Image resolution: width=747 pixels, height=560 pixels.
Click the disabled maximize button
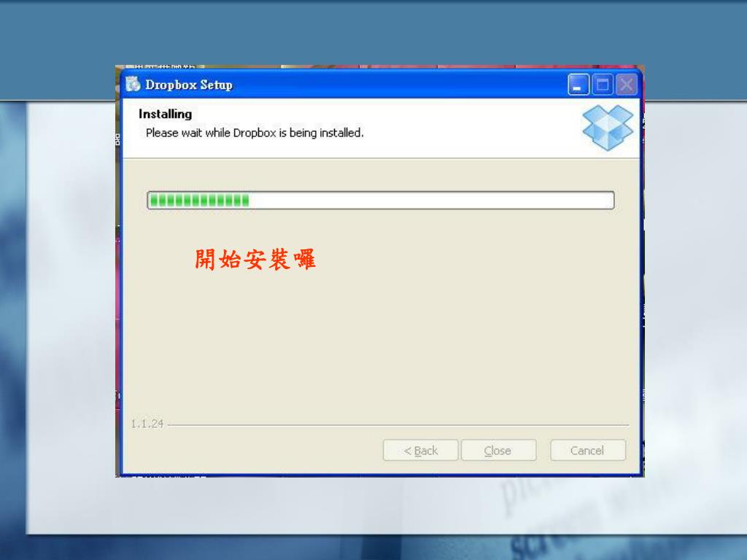(x=603, y=85)
